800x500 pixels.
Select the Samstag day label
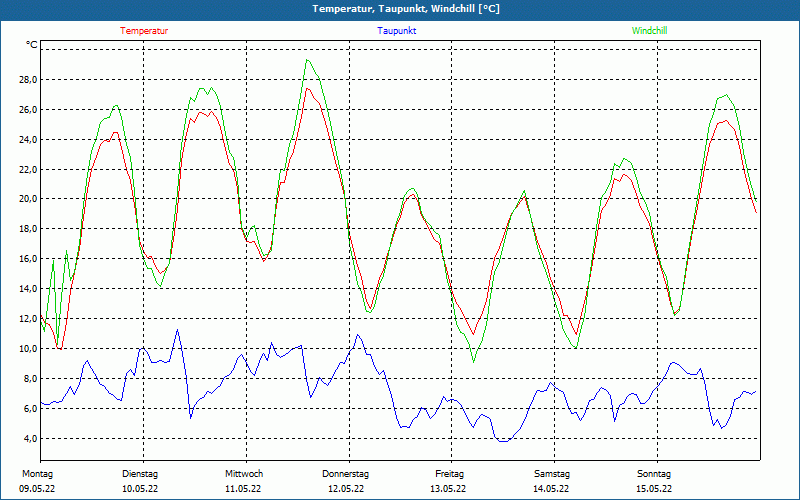pyautogui.click(x=552, y=473)
